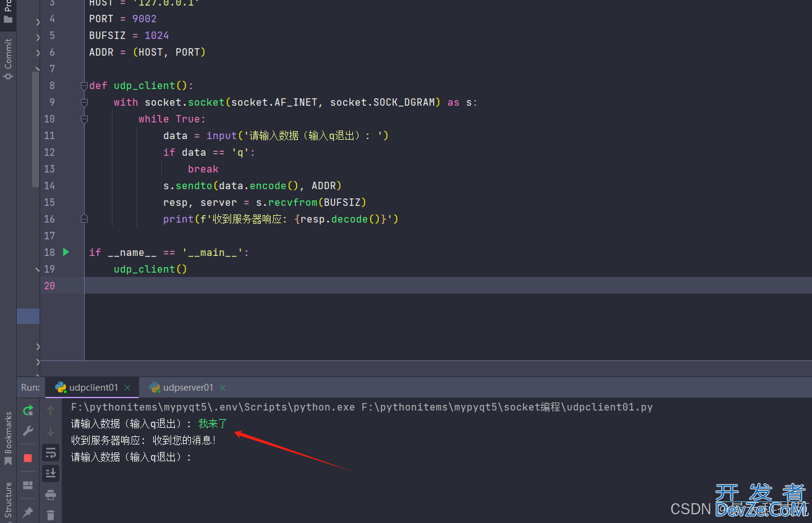Collapse the with block at line 9
The height and width of the screenshot is (523, 812).
(84, 103)
